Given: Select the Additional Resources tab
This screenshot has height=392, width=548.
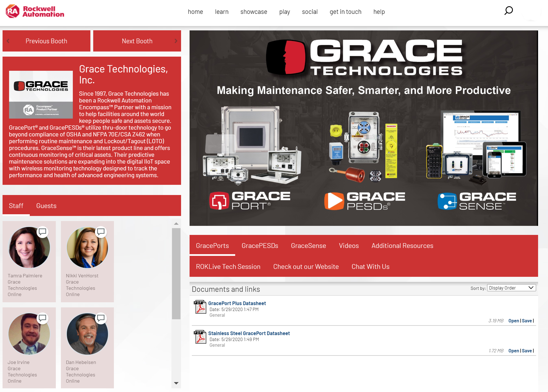Looking at the screenshot, I should pos(402,246).
